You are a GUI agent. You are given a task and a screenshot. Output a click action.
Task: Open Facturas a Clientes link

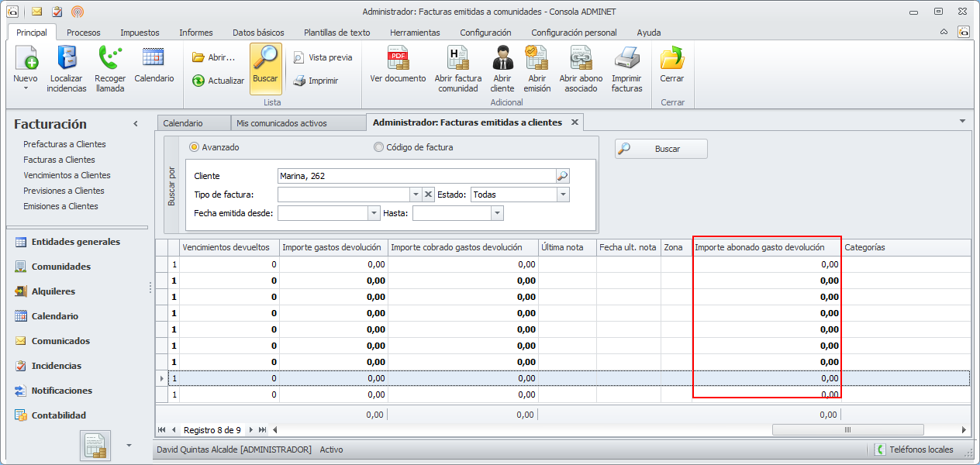click(59, 160)
